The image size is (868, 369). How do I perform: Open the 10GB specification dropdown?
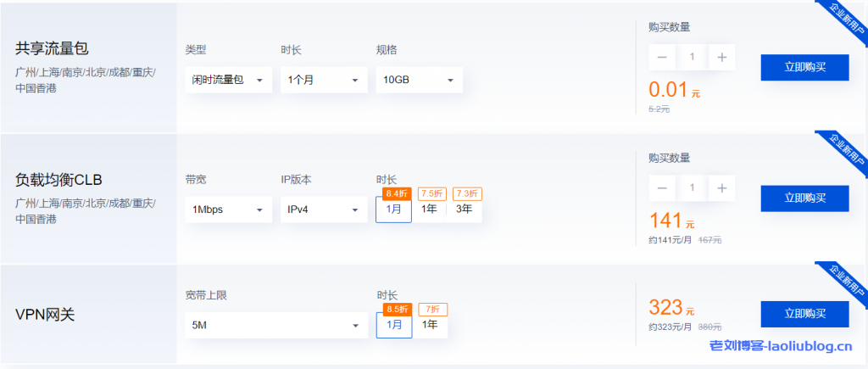(x=419, y=80)
